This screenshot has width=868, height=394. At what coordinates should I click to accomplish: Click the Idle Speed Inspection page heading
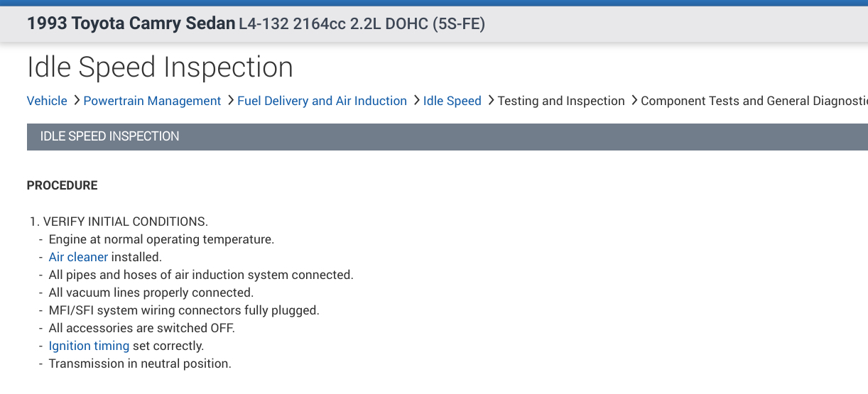point(160,67)
